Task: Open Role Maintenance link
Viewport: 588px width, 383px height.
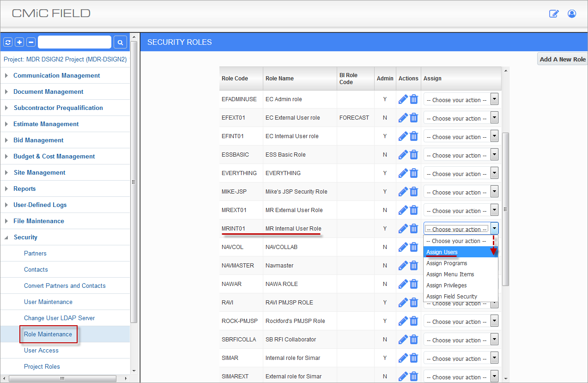Action: coord(48,334)
